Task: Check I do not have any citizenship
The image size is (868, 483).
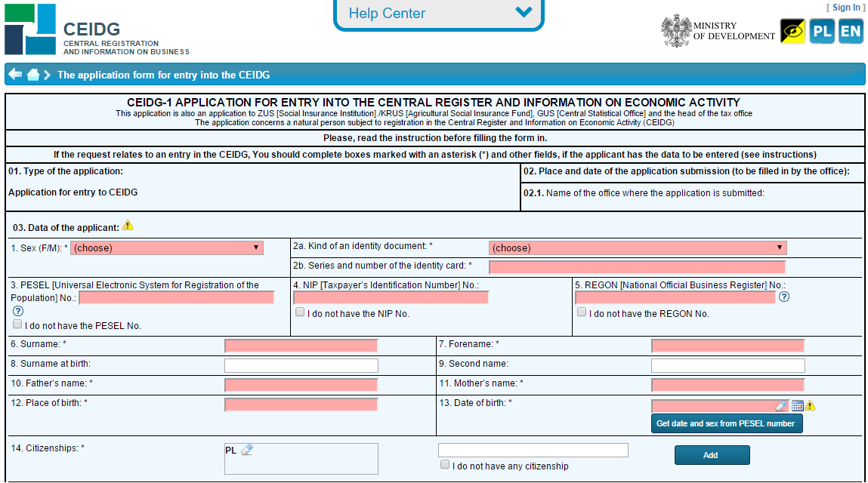Action: coord(445,465)
